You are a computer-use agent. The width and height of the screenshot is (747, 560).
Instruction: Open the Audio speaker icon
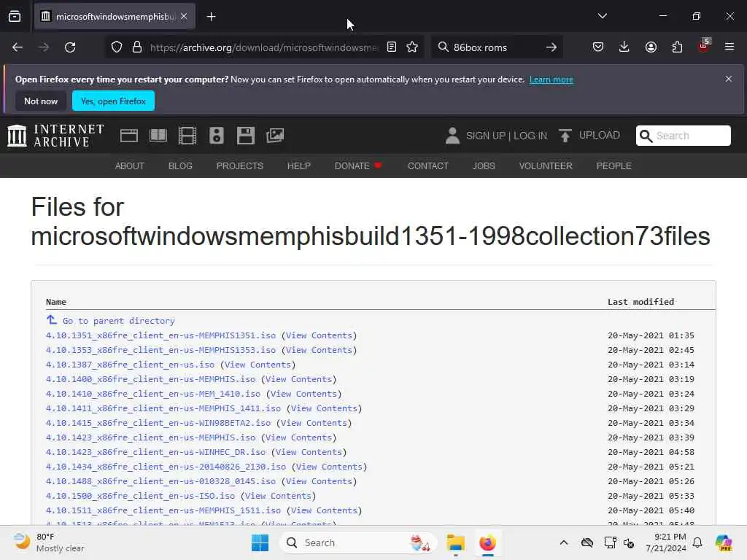pyautogui.click(x=216, y=136)
